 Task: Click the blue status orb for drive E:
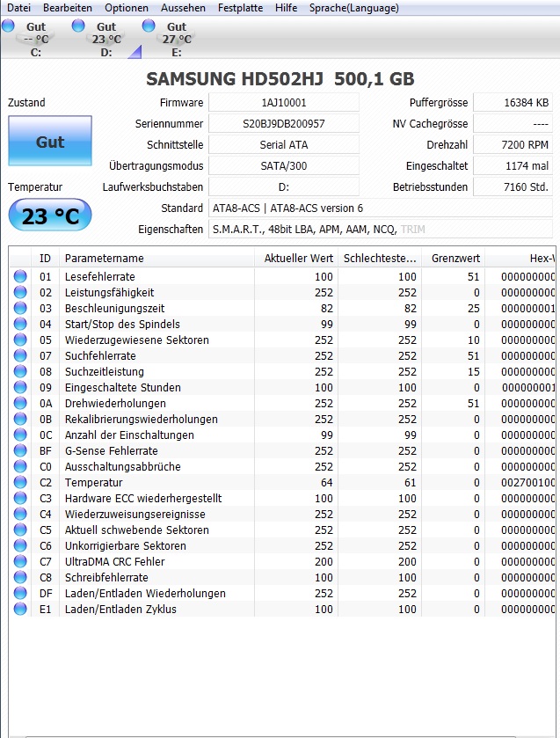[x=149, y=26]
